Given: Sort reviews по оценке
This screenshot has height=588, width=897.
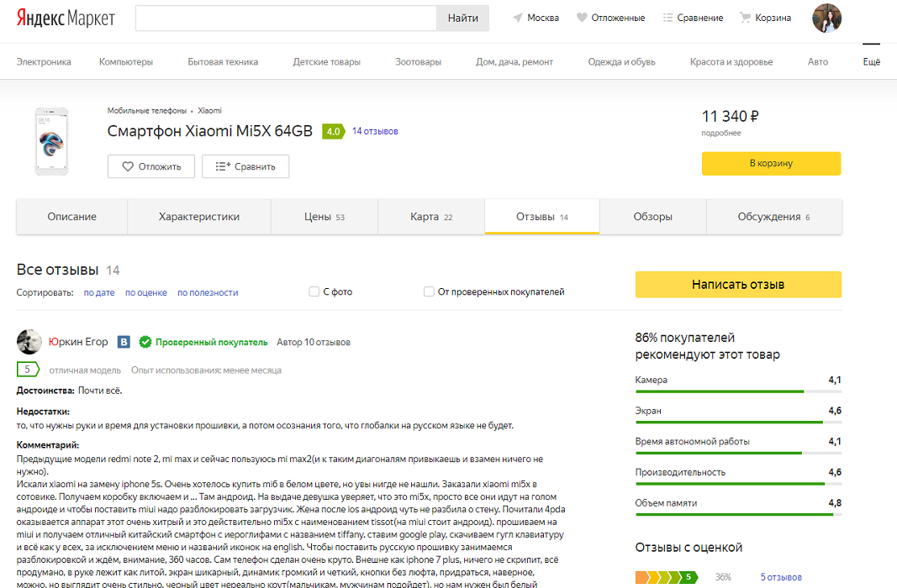Looking at the screenshot, I should point(146,292).
